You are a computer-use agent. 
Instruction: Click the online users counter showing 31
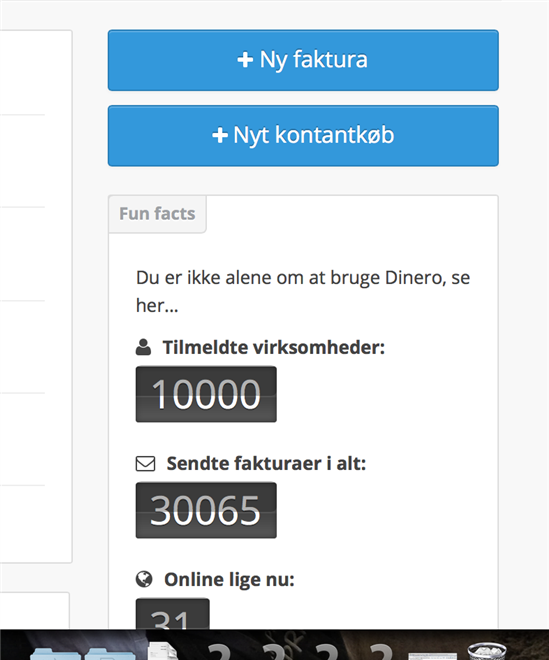[x=172, y=614]
